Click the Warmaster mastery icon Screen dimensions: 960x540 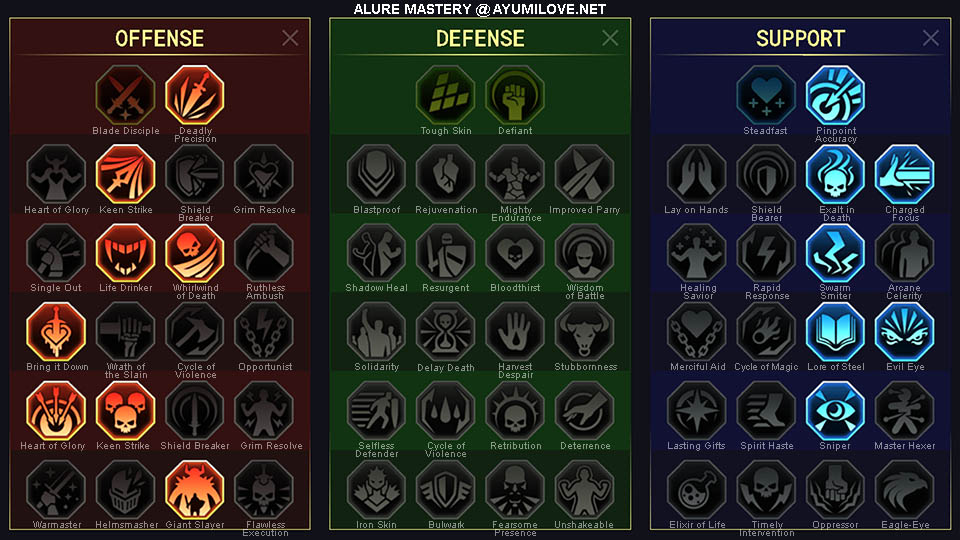coord(56,490)
